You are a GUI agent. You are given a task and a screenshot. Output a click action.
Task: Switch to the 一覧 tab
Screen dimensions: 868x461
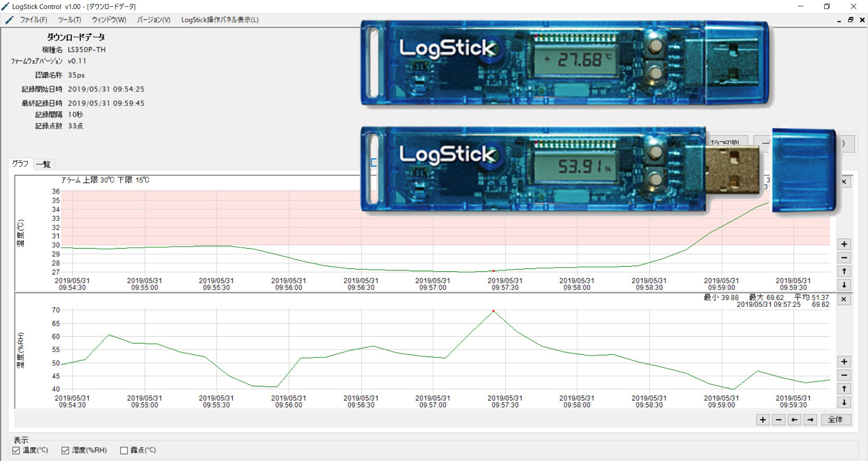click(x=43, y=165)
